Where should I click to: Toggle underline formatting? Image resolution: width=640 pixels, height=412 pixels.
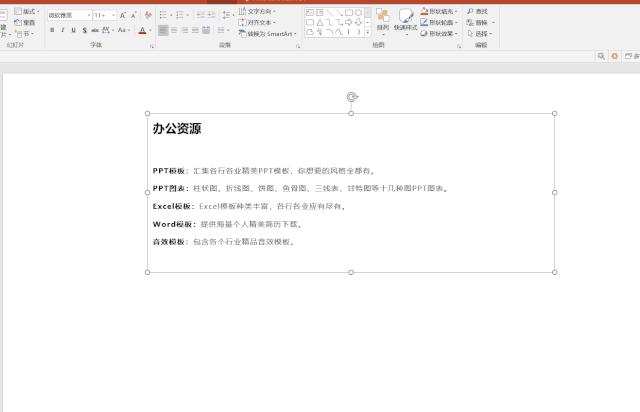point(73,30)
